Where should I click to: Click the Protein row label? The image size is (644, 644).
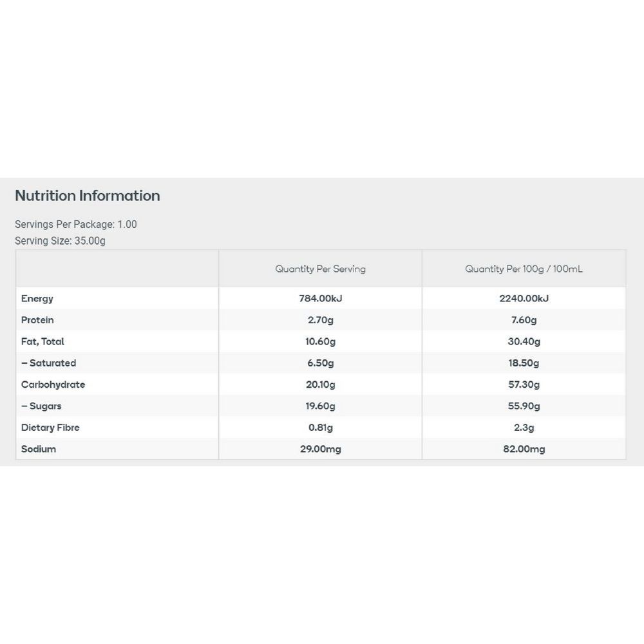[x=37, y=320]
